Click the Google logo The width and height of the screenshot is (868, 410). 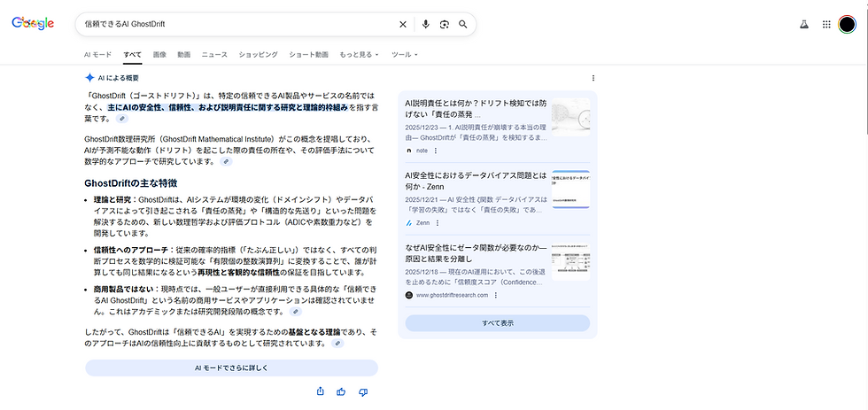[33, 23]
